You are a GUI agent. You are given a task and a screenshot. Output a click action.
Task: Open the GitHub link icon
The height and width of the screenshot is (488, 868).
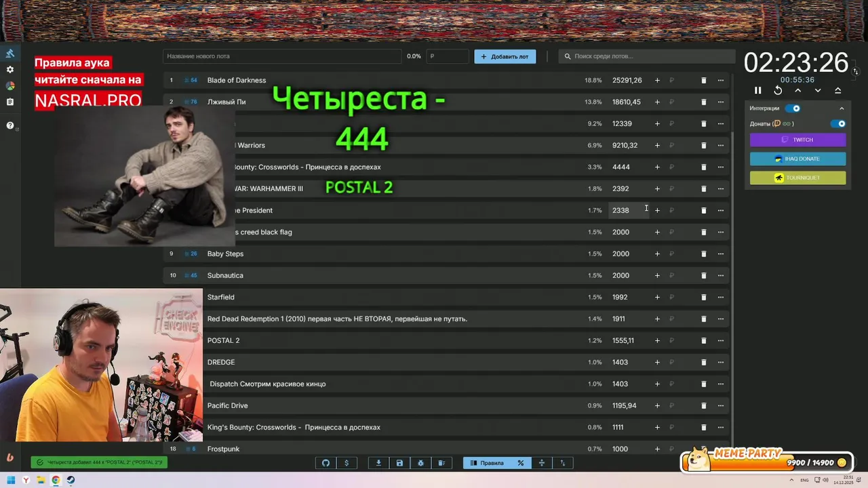(325, 463)
